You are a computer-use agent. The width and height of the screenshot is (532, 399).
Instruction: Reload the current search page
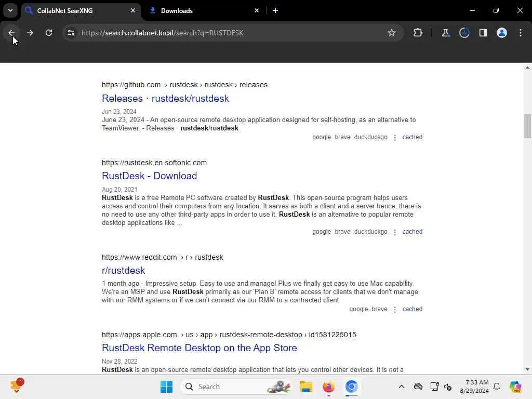point(49,33)
